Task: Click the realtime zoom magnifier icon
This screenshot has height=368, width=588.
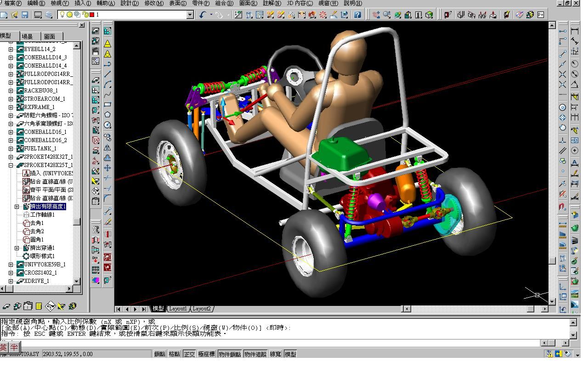Action: click(x=387, y=15)
